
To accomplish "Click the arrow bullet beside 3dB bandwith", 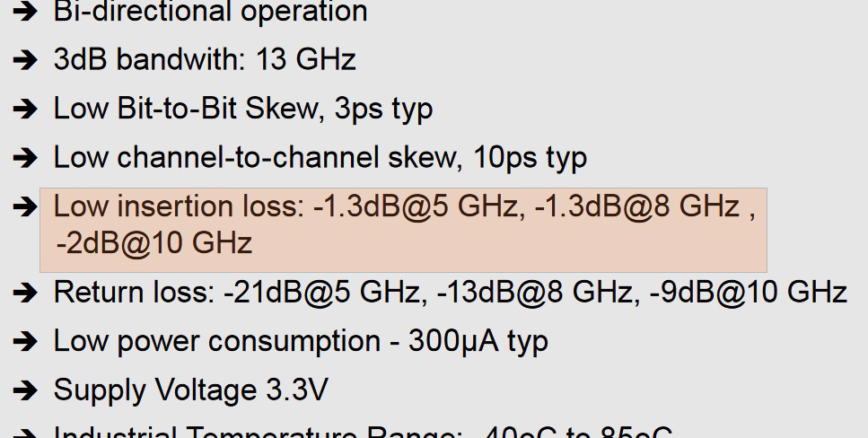I will point(25,59).
